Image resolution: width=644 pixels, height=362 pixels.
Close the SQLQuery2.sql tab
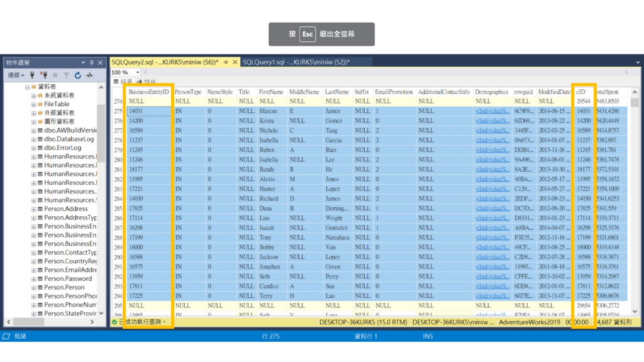pyautogui.click(x=235, y=62)
